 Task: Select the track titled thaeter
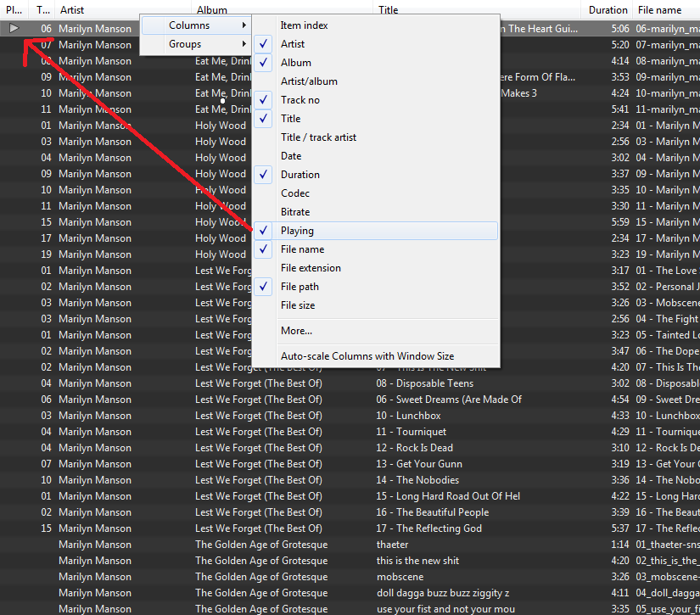point(392,545)
